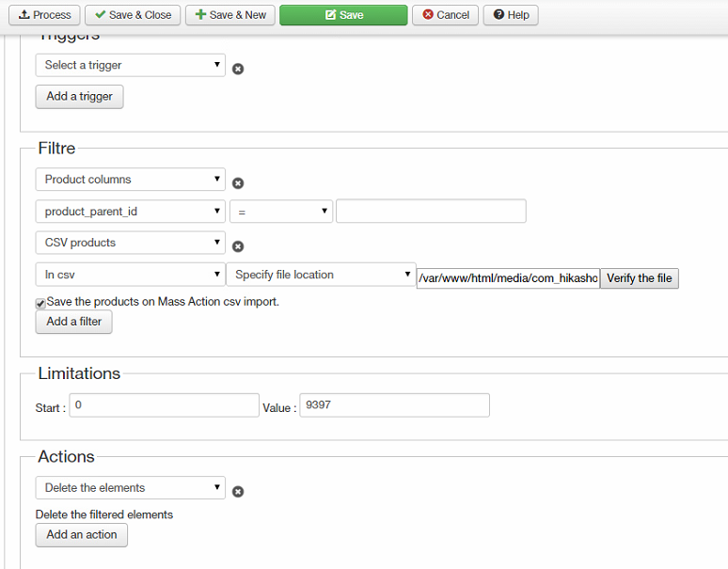Open the Select a trigger dropdown
This screenshot has height=569, width=728.
click(x=130, y=65)
